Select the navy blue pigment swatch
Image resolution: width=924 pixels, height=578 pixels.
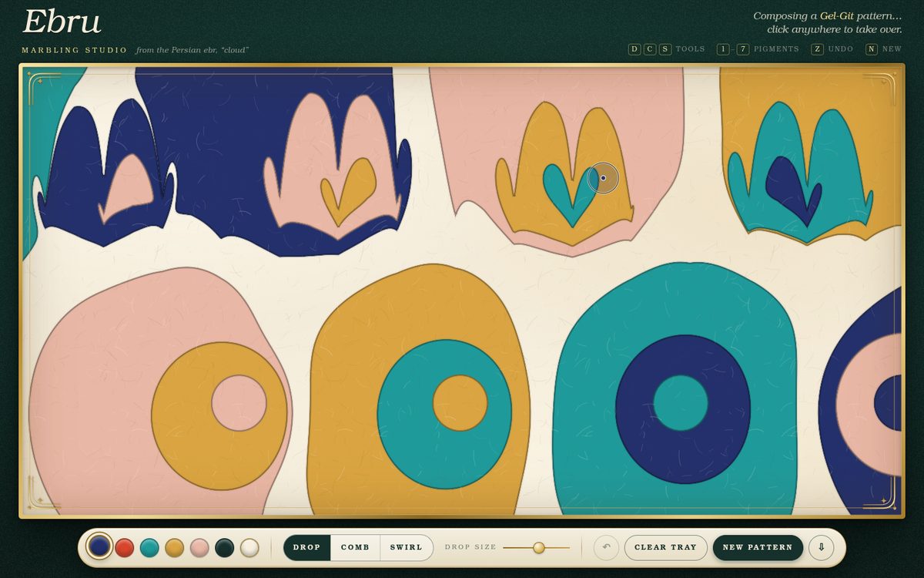(99, 547)
